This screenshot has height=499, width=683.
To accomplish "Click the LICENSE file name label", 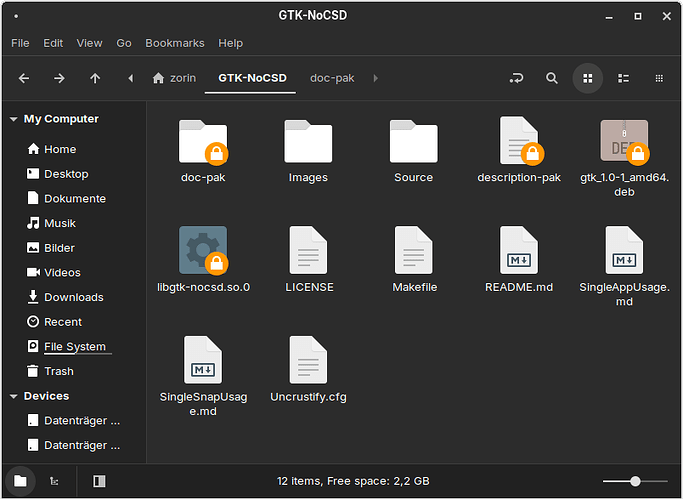I will (309, 287).
